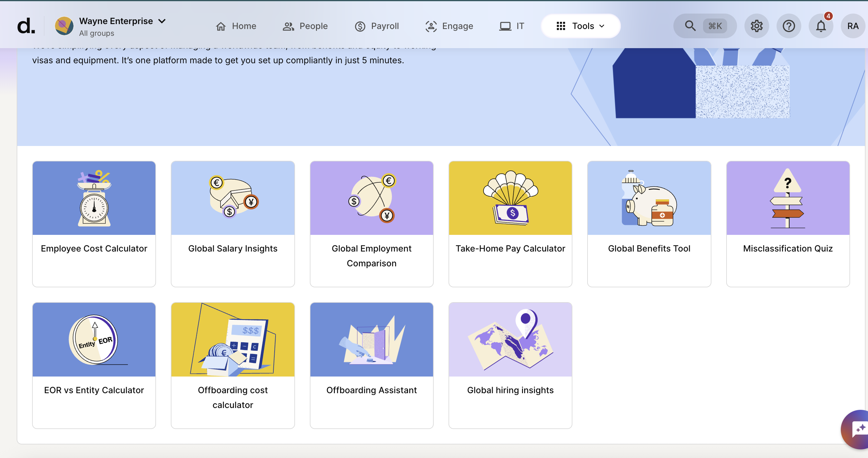Open the Tools dropdown menu
Image resolution: width=868 pixels, height=458 pixels.
click(x=581, y=26)
